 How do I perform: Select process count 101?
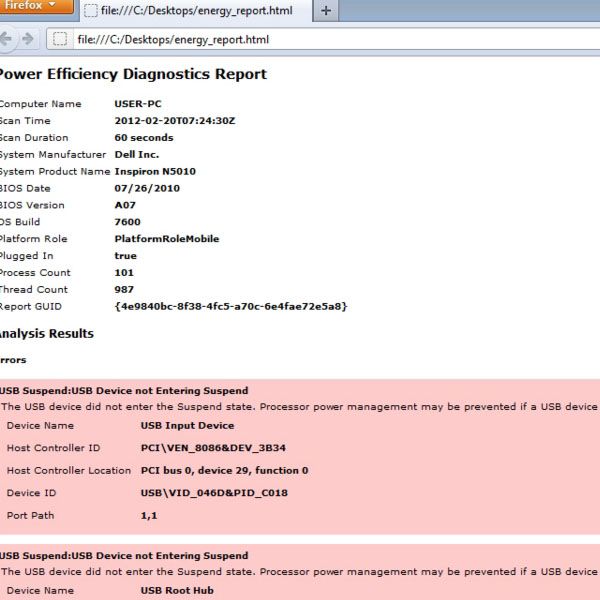coord(124,272)
